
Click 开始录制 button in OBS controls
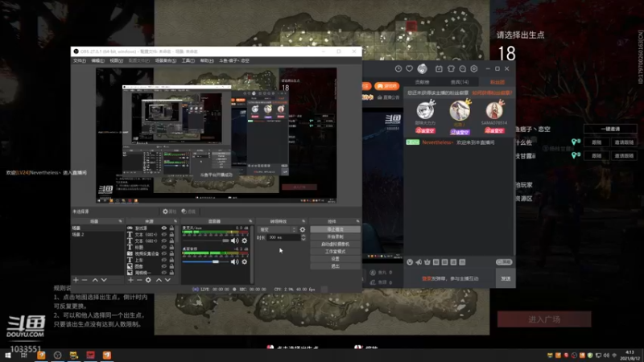(335, 237)
